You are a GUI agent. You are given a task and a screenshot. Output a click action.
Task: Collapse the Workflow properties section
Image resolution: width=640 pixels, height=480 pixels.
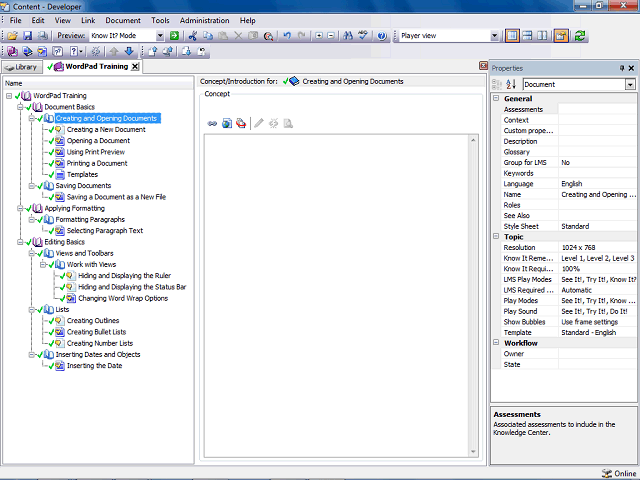tap(496, 342)
